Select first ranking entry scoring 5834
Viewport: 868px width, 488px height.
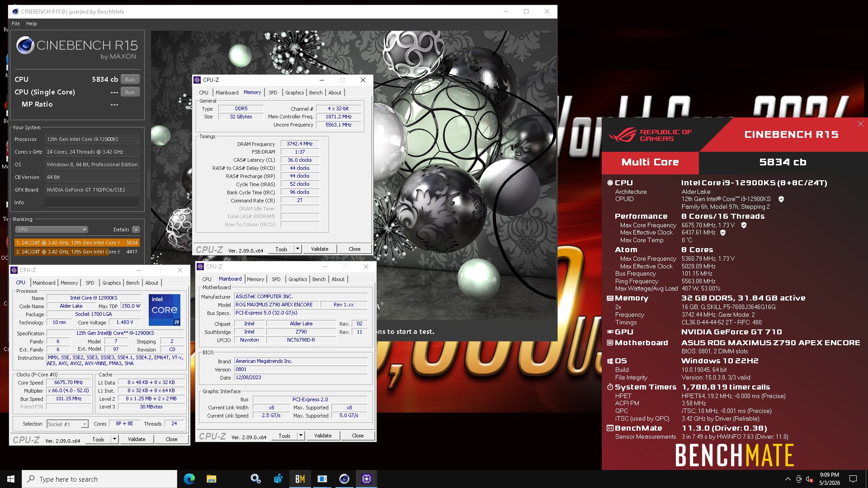pos(77,243)
